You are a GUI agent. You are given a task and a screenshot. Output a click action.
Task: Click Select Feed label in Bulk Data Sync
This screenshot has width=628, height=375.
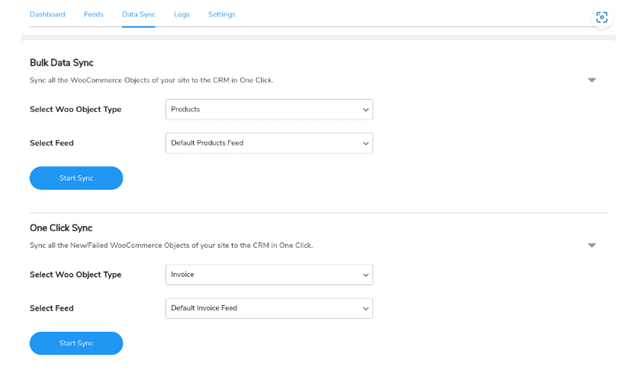52,143
